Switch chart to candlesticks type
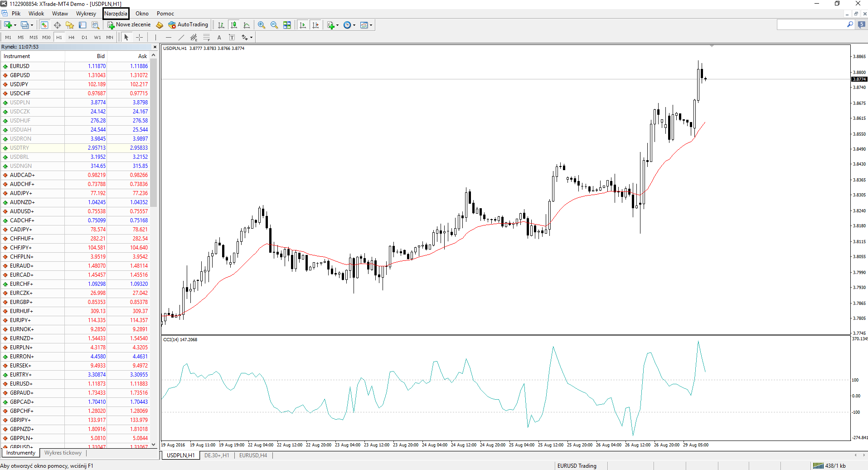 [x=234, y=25]
